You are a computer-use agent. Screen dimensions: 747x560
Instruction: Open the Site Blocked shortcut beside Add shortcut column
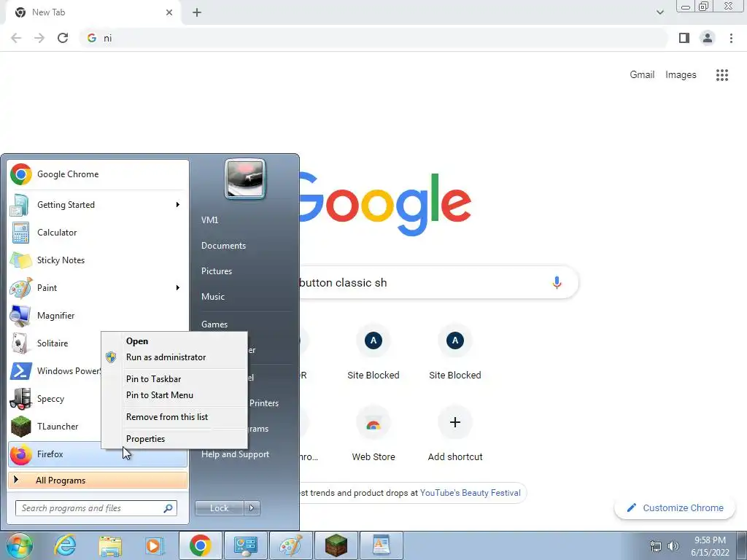click(455, 352)
